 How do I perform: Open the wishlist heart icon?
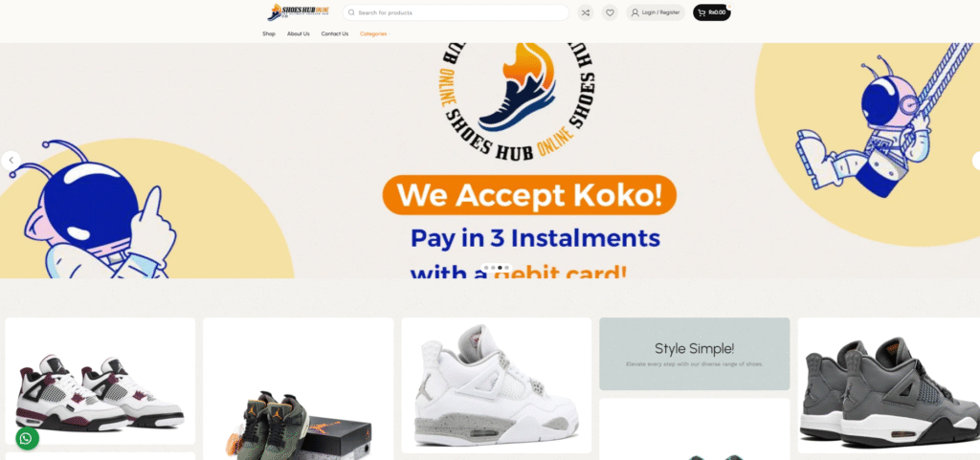610,12
